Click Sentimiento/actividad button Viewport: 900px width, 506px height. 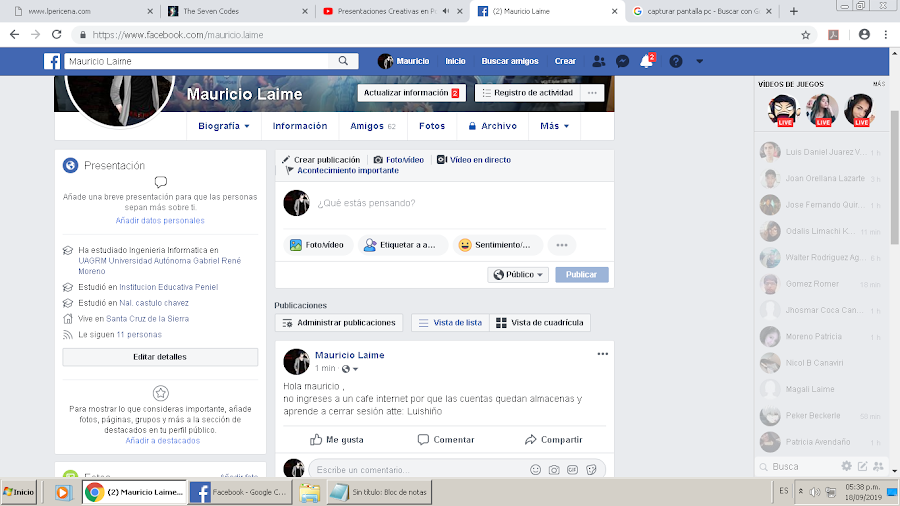pyautogui.click(x=497, y=245)
